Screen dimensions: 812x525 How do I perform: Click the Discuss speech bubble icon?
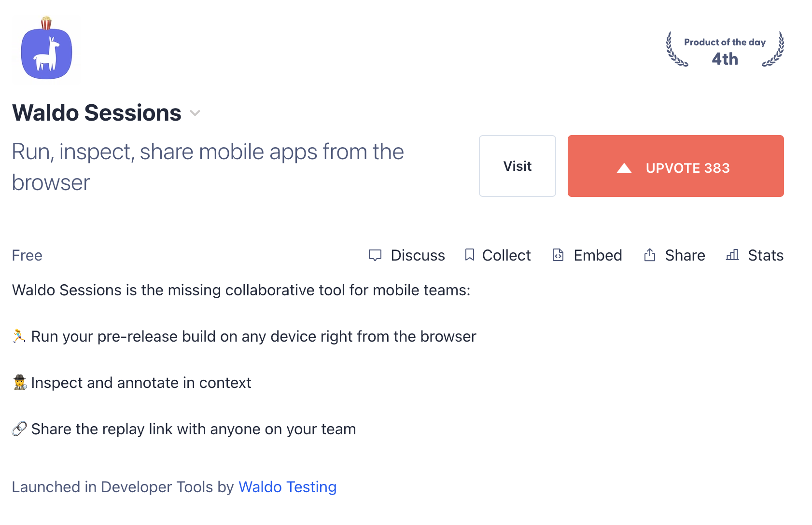[x=375, y=255]
